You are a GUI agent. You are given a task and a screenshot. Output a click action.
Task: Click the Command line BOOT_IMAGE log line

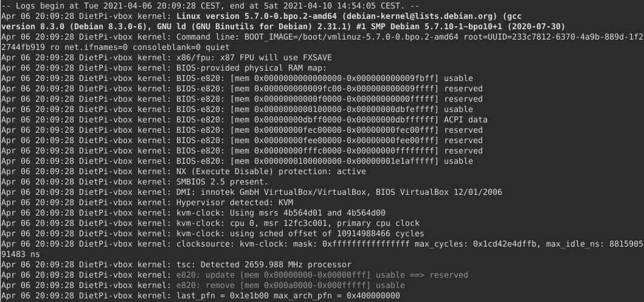coord(322,42)
